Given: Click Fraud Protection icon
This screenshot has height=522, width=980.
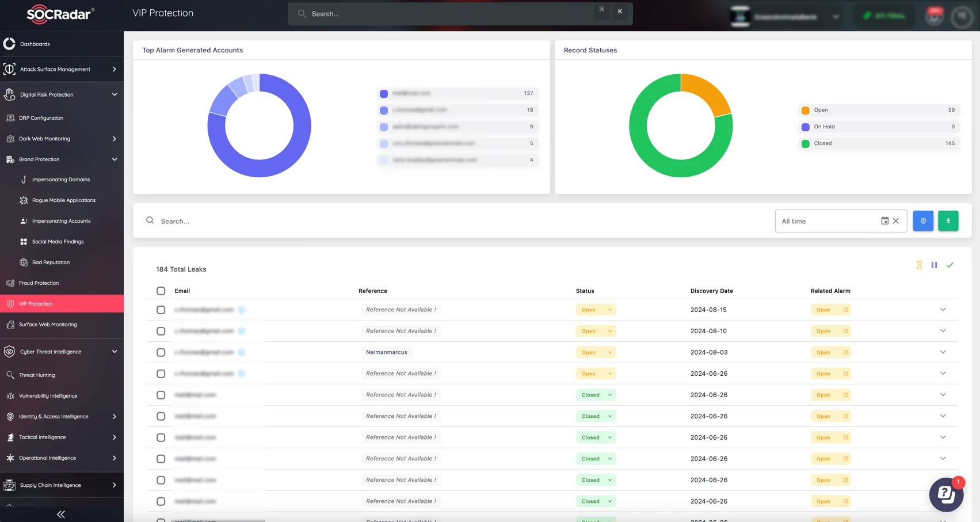Looking at the screenshot, I should [x=10, y=283].
